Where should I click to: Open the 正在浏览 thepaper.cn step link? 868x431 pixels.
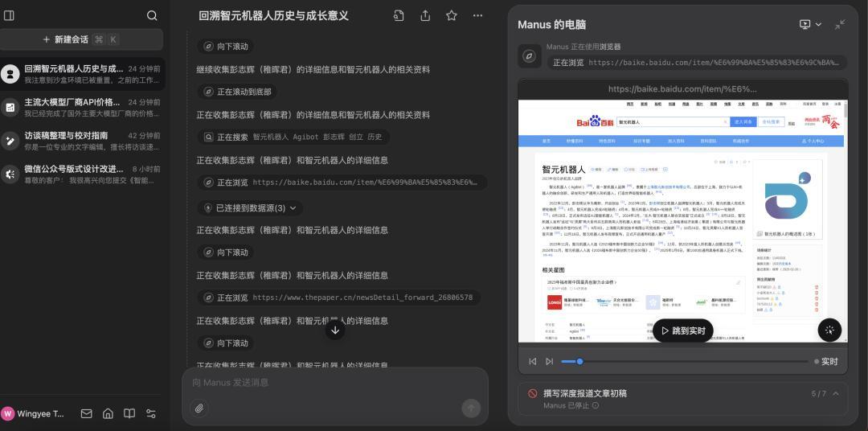(339, 298)
